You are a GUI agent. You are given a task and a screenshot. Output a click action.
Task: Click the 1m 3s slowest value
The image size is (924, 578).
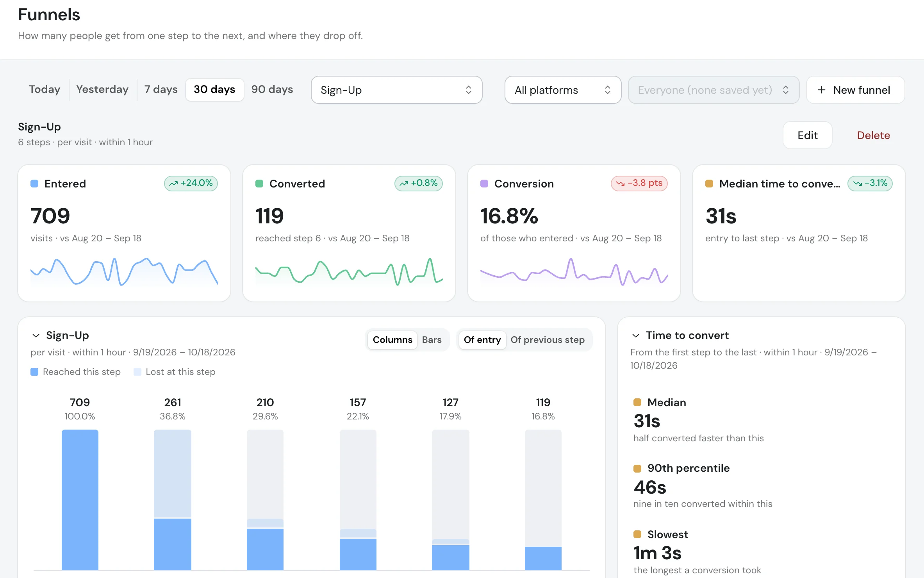pos(657,553)
